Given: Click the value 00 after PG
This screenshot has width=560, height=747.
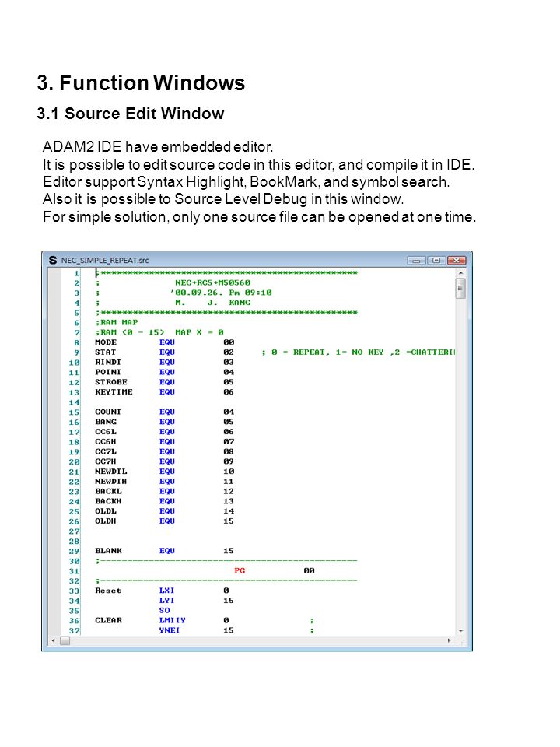Looking at the screenshot, I should (x=309, y=570).
